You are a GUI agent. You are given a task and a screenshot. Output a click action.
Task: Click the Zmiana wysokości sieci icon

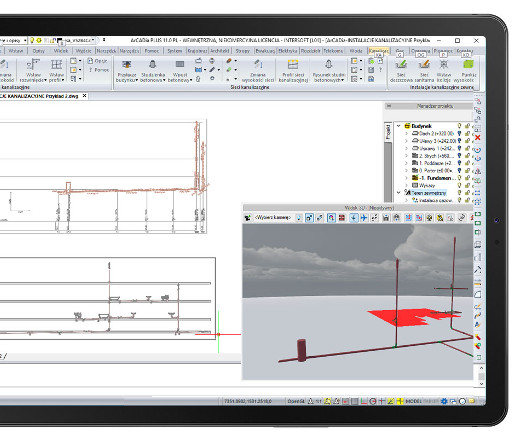click(x=258, y=64)
